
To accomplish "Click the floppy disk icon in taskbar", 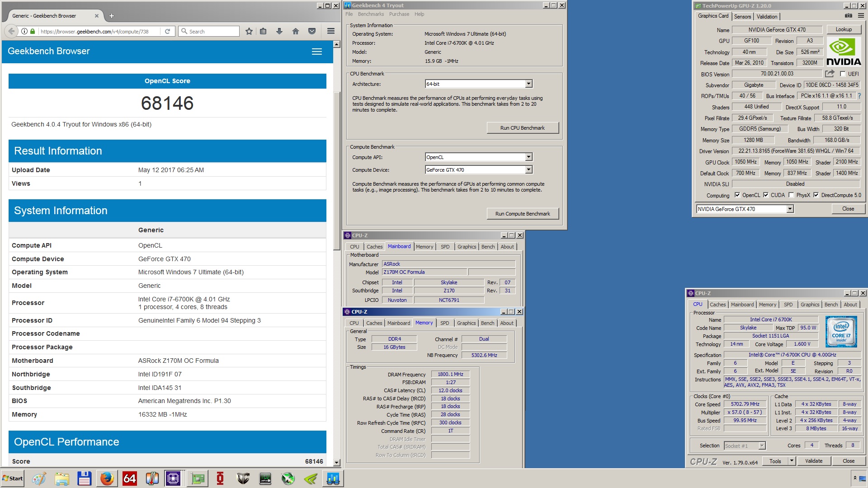I will (x=85, y=479).
